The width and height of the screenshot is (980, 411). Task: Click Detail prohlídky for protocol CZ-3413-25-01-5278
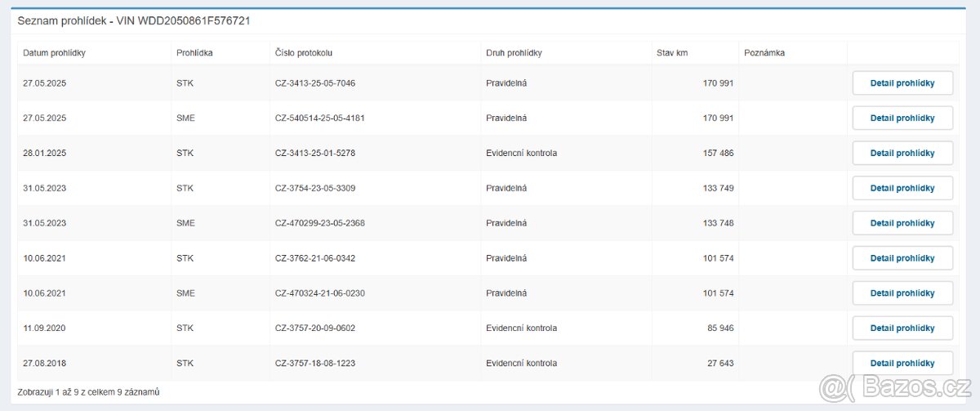pos(902,153)
